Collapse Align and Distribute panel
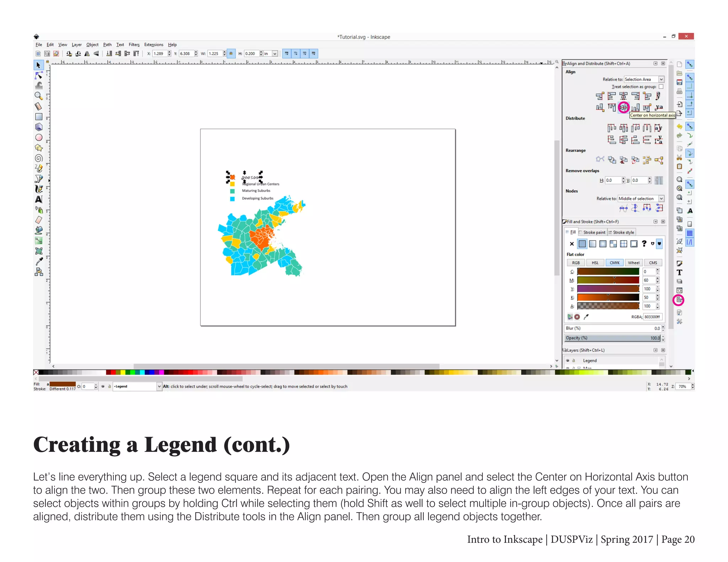The width and height of the screenshot is (728, 562). tap(655, 64)
